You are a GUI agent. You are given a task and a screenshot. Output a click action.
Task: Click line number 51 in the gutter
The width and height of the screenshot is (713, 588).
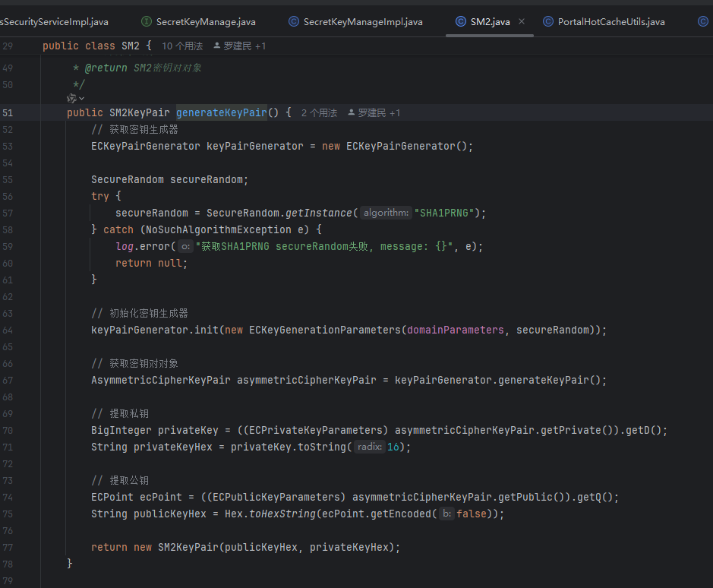pos(8,113)
